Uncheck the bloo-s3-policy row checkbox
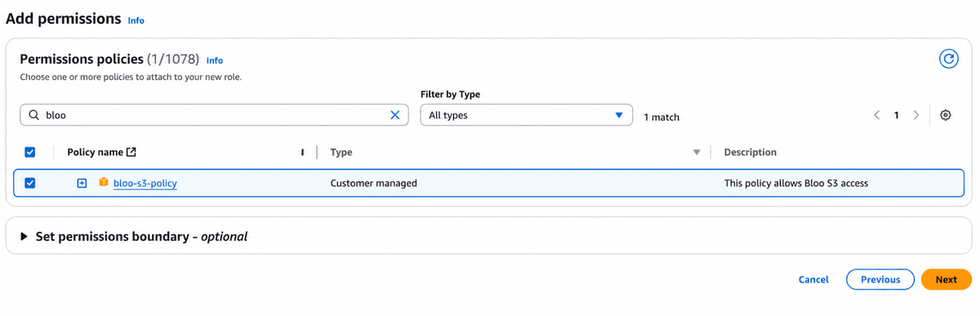Viewport: 980px width, 316px height. click(30, 183)
